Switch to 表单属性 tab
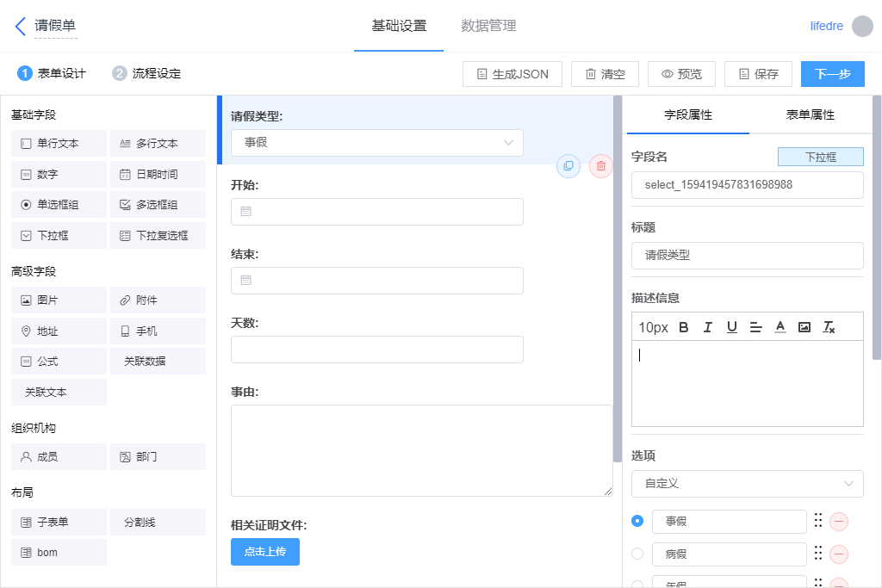This screenshot has width=882, height=588. [810, 115]
